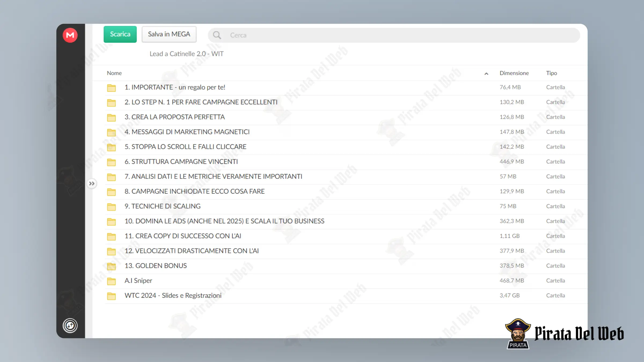
Task: Click the 147,8 MB size value
Action: pos(512,132)
